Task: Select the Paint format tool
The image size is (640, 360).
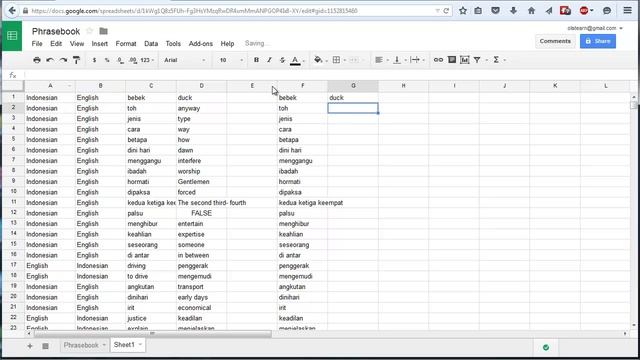Action: coord(76,60)
